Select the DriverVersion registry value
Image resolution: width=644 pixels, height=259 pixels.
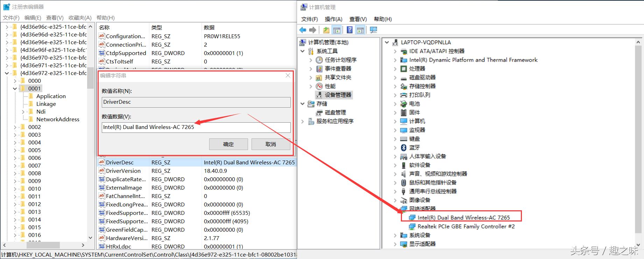(x=123, y=171)
